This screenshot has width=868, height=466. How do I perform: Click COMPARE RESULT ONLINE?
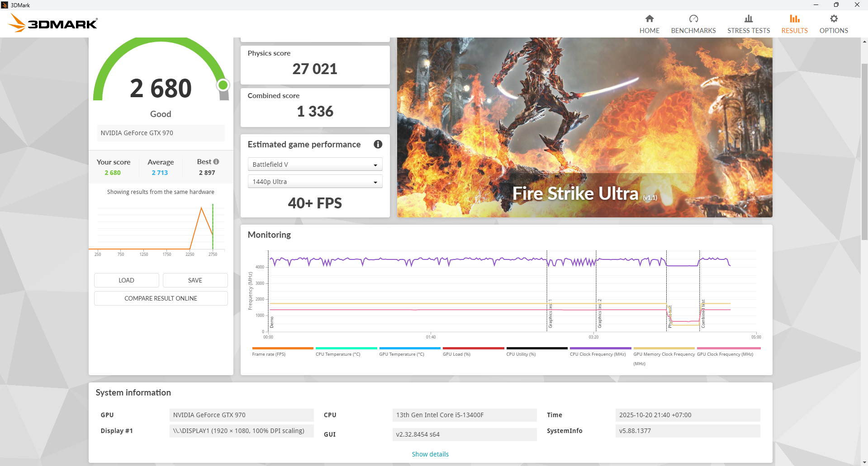click(161, 298)
